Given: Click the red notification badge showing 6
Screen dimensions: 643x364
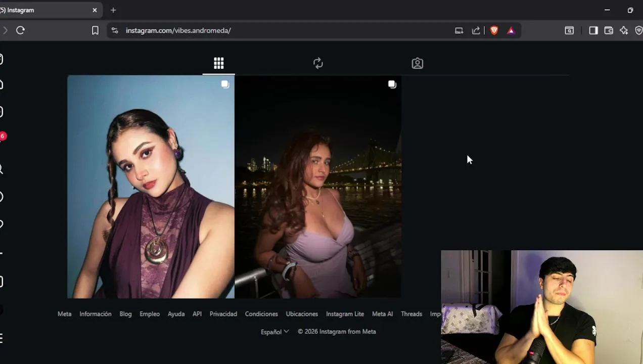Looking at the screenshot, I should [3, 136].
